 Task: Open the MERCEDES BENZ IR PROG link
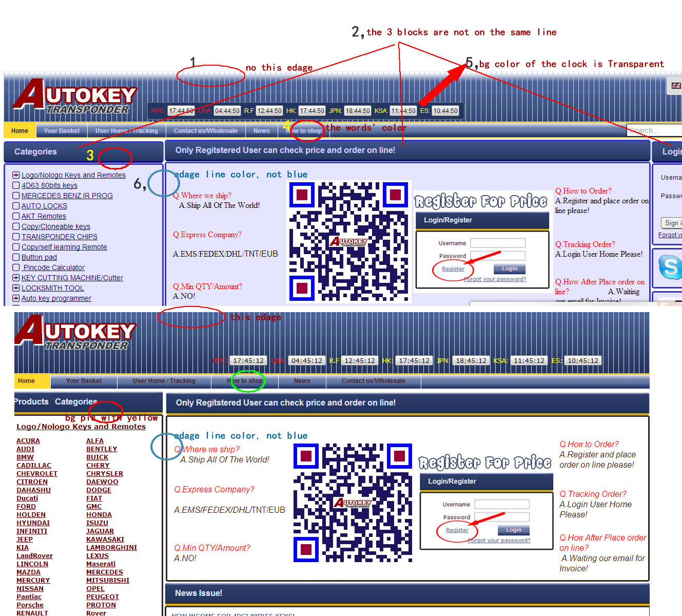pyautogui.click(x=67, y=196)
